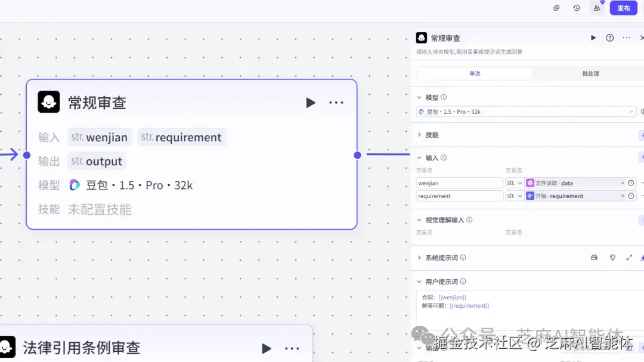
Task: Open the help icon in the config panel
Action: (x=609, y=37)
